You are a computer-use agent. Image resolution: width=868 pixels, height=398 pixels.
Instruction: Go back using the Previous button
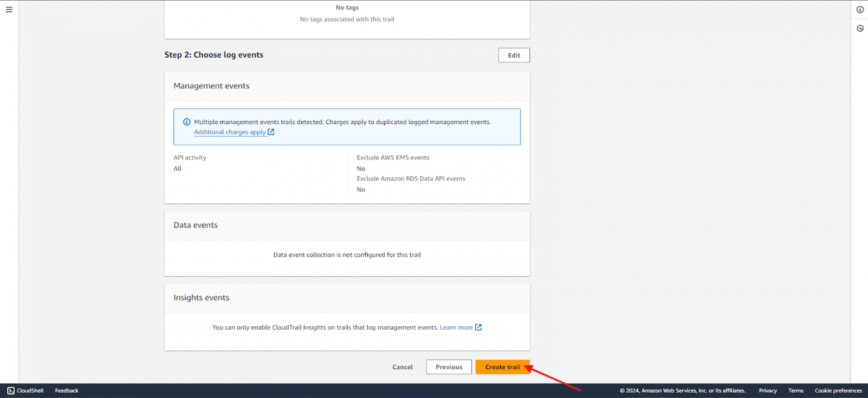[448, 366]
